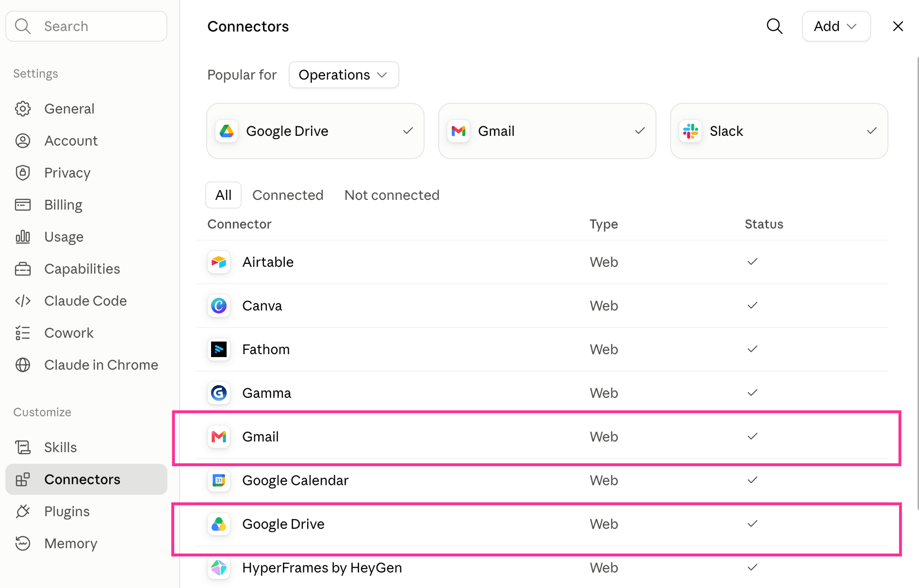Open Account settings
Image resolution: width=919 pixels, height=588 pixels.
click(86, 141)
